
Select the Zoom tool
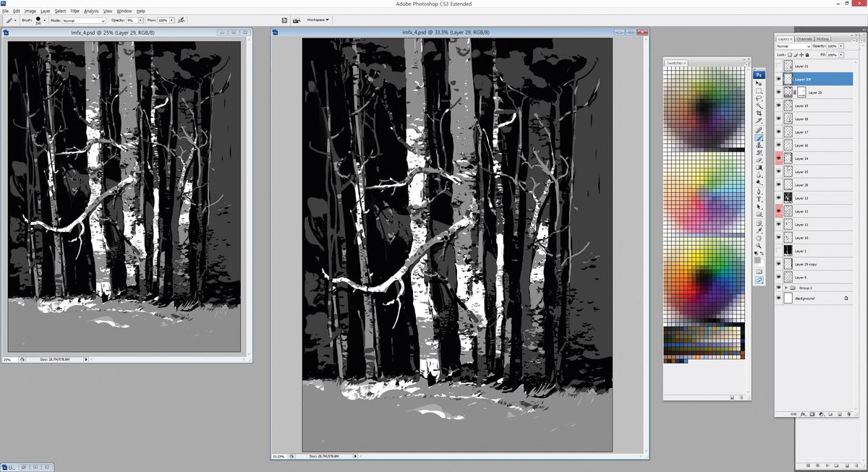(760, 244)
